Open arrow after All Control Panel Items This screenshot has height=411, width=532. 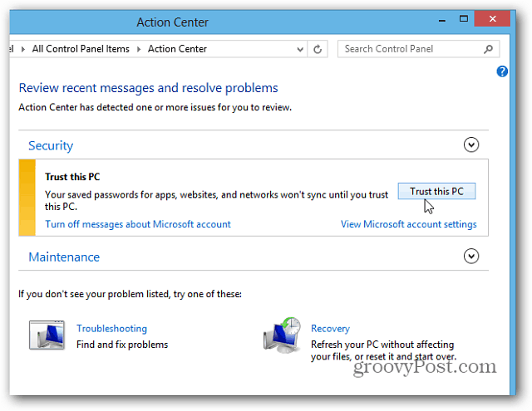[139, 50]
